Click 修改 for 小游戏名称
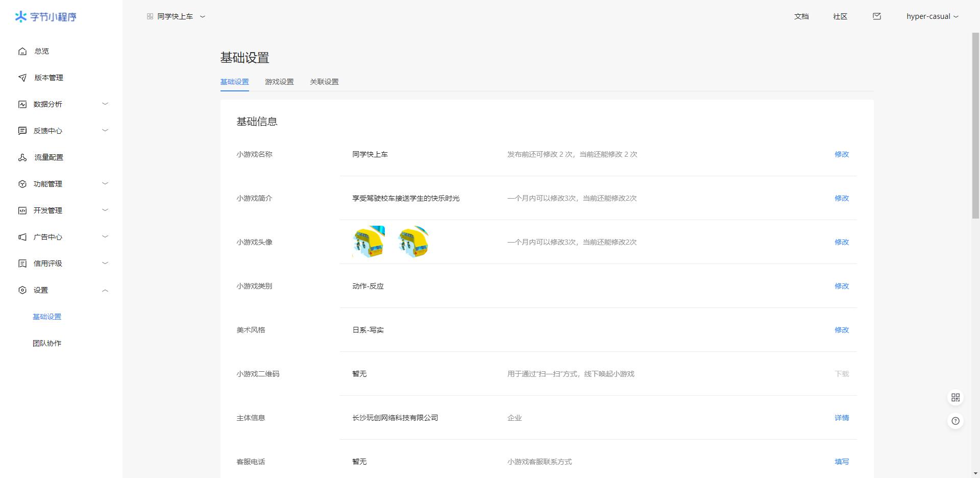 click(841, 154)
